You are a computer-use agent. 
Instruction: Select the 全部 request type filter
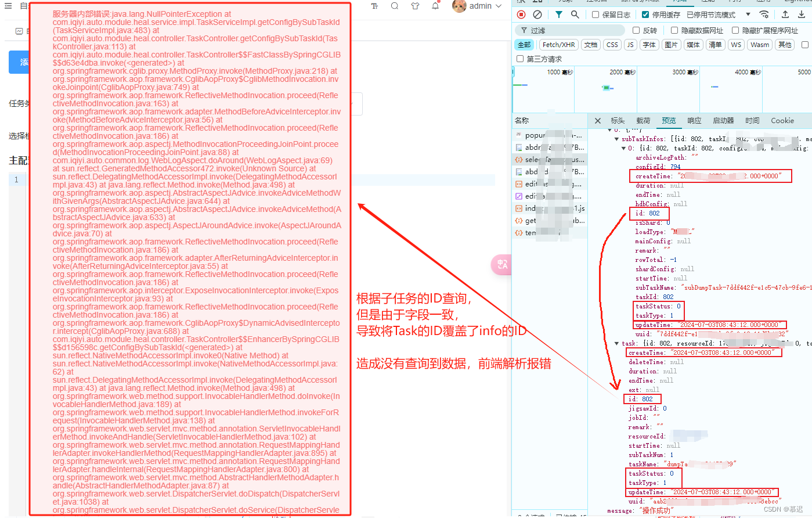(524, 45)
